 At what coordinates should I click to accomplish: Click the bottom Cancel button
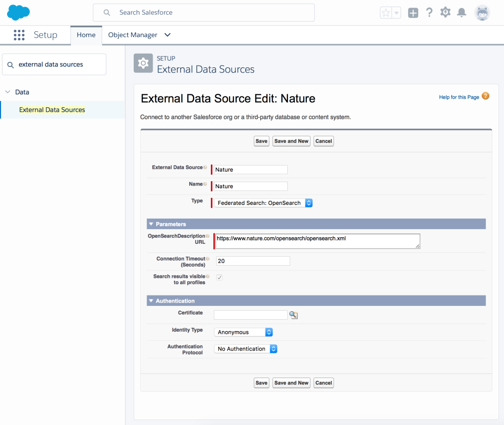(324, 383)
